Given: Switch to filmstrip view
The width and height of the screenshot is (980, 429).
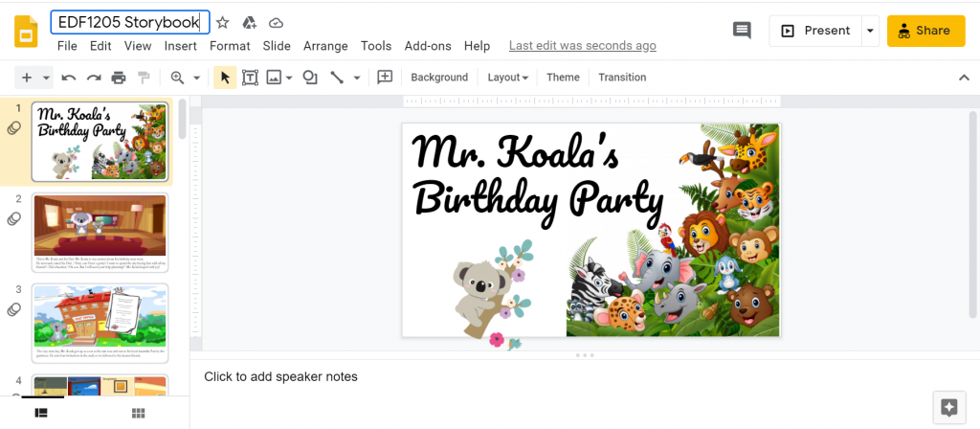Looking at the screenshot, I should [41, 413].
